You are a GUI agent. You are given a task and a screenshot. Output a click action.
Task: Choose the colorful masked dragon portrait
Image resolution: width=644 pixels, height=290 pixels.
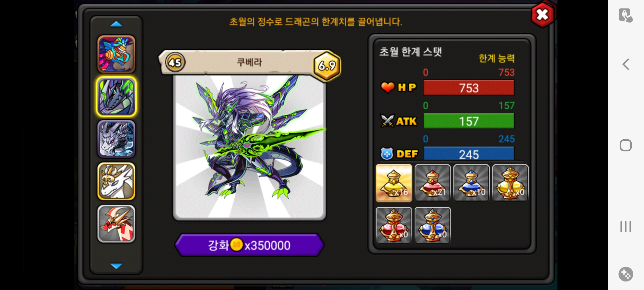(x=116, y=54)
